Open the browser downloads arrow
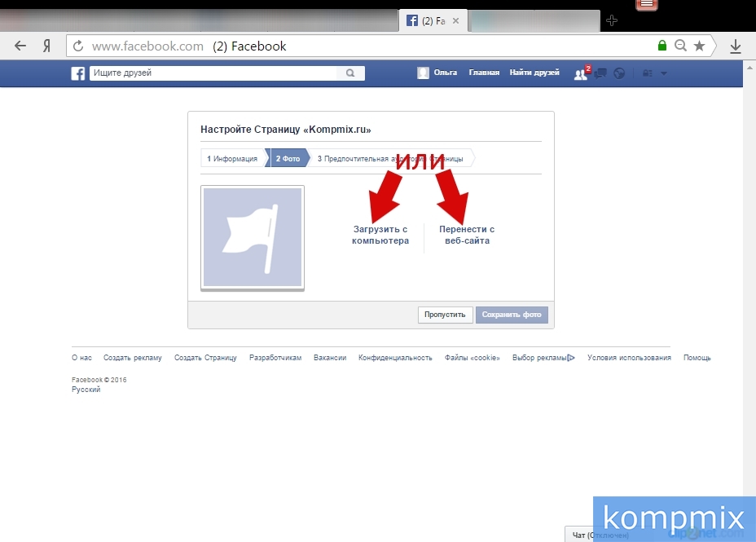 [x=736, y=46]
